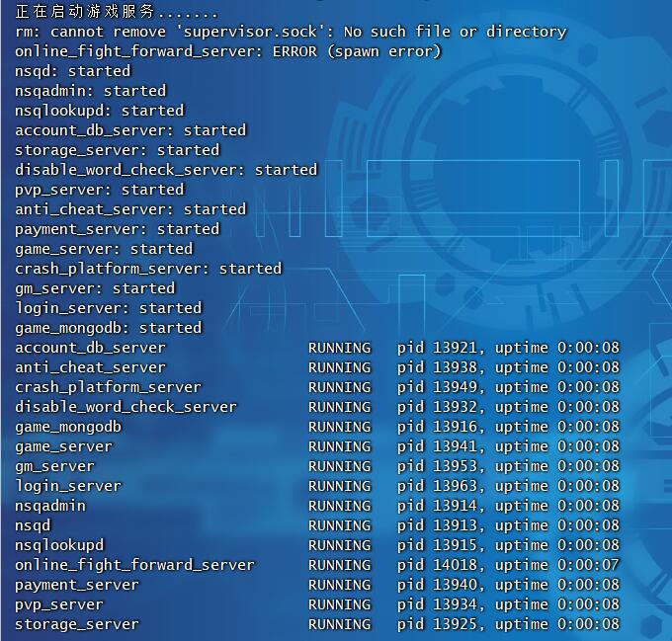Click the 'pvp_server: started' line
Image resolution: width=672 pixels, height=641 pixels.
click(100, 190)
